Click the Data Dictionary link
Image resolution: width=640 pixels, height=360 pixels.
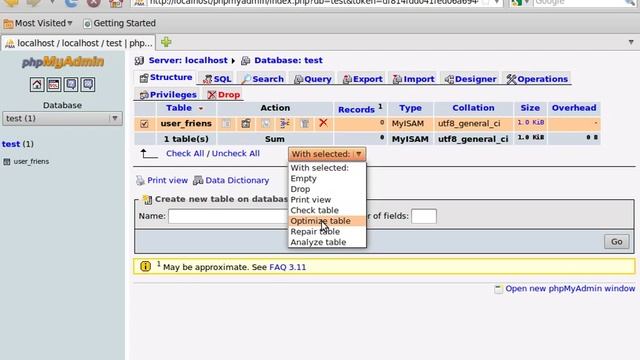(x=237, y=180)
